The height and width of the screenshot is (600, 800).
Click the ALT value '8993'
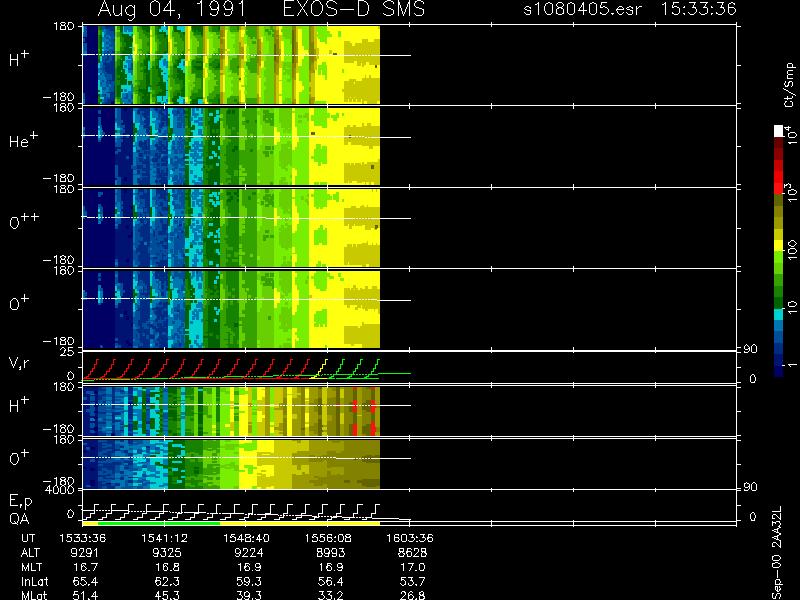[x=331, y=553]
